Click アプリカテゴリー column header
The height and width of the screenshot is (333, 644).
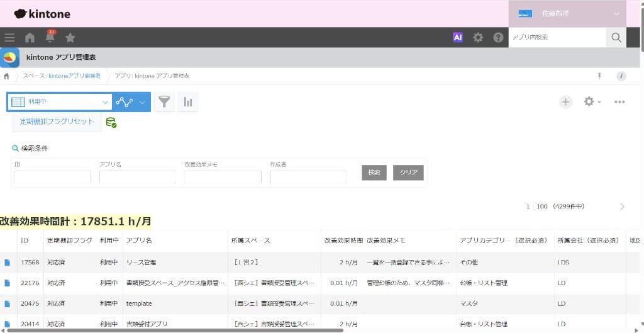[x=504, y=240]
